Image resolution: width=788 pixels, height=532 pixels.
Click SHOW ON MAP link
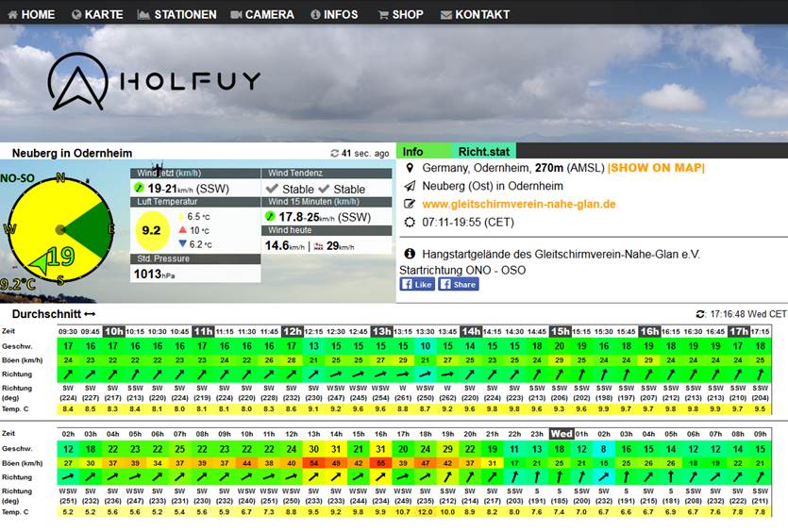(656, 168)
